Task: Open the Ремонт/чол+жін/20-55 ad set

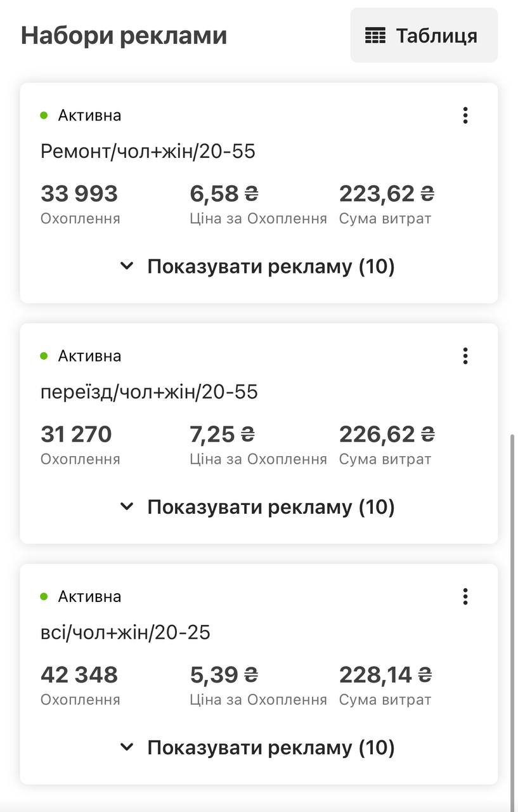Action: click(148, 152)
